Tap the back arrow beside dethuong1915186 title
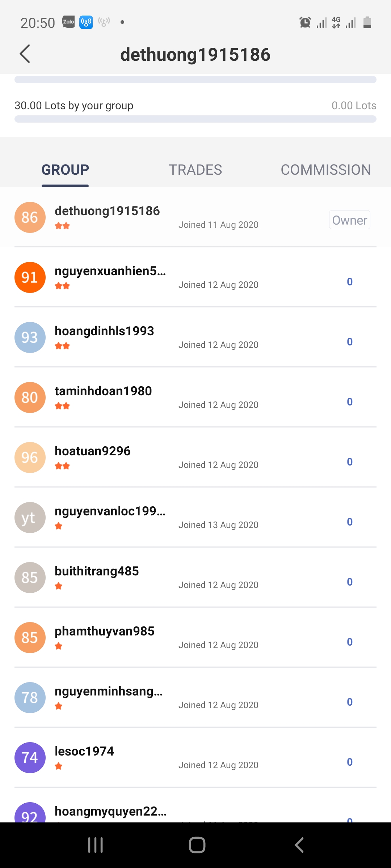The width and height of the screenshot is (391, 868). click(25, 54)
